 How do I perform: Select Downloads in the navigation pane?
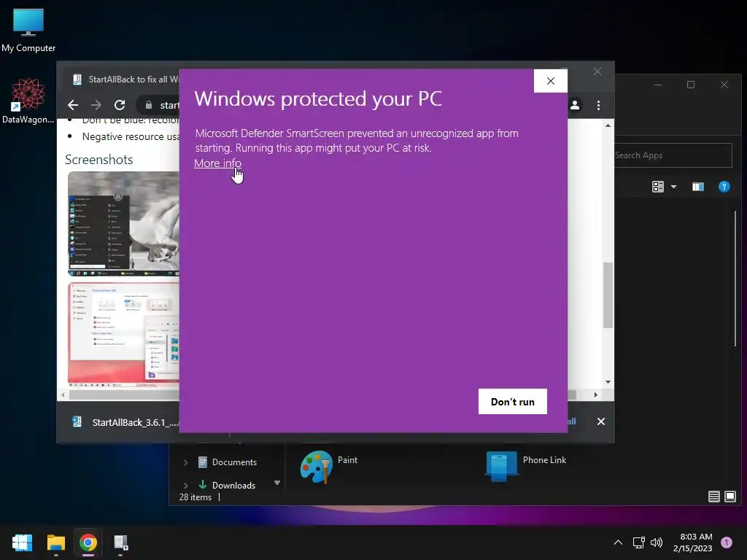point(228,485)
